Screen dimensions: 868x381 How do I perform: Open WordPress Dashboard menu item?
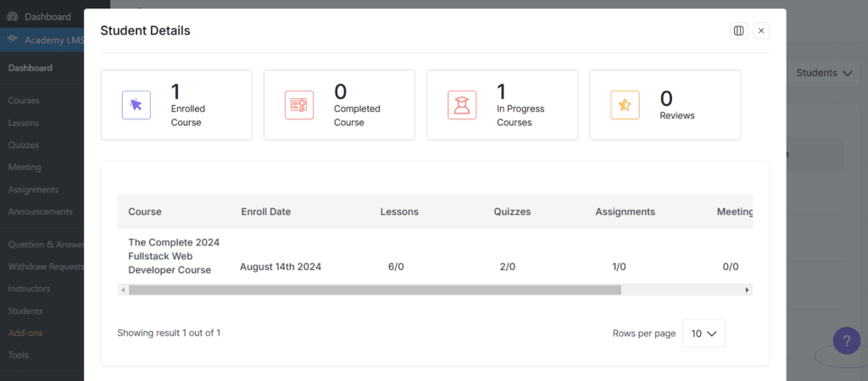(x=42, y=17)
